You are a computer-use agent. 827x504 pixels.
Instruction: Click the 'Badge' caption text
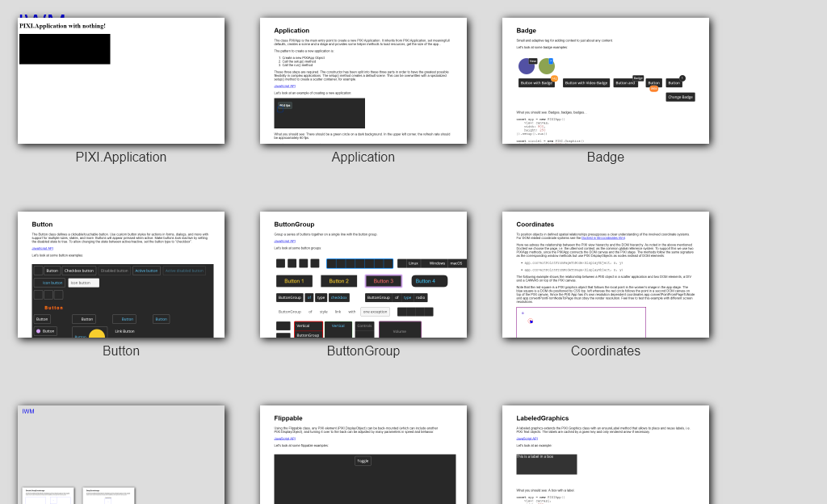tap(606, 157)
